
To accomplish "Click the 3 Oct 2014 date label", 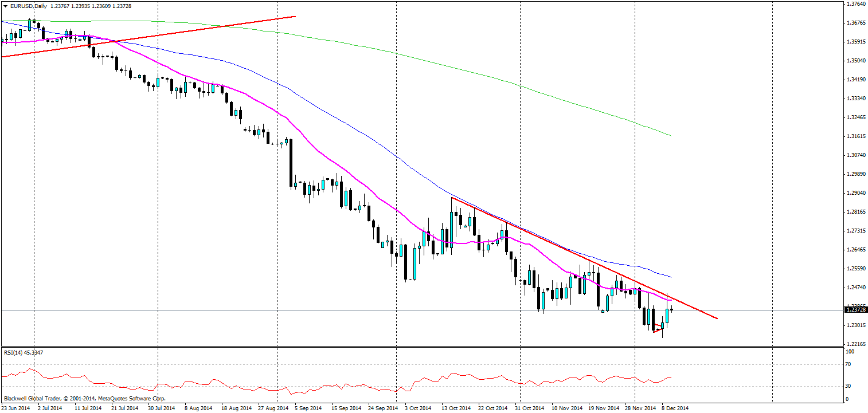I will pos(419,408).
